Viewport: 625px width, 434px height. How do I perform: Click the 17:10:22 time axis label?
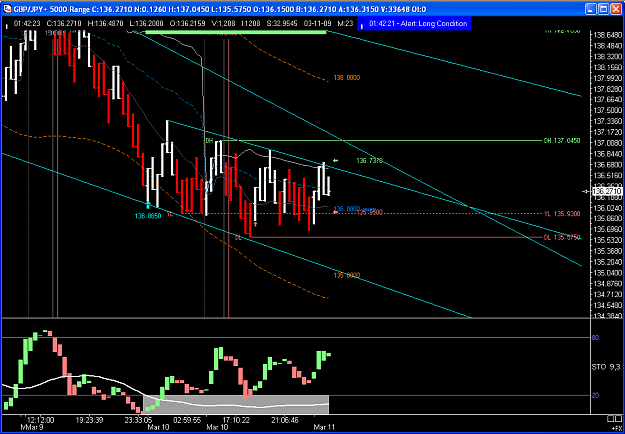[x=234, y=420]
